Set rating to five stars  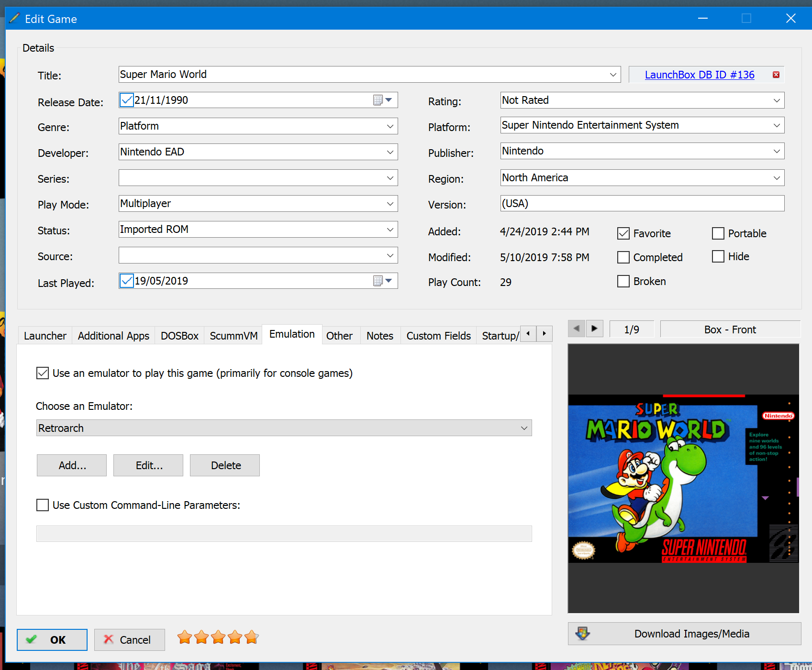(x=251, y=637)
